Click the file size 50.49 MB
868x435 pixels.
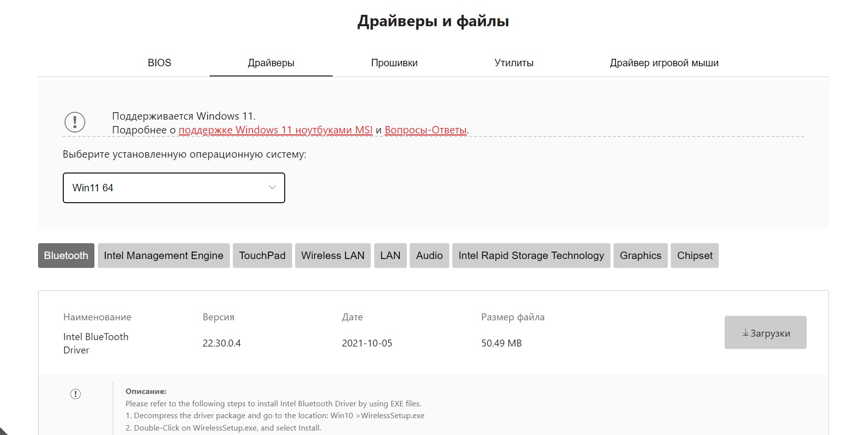502,343
